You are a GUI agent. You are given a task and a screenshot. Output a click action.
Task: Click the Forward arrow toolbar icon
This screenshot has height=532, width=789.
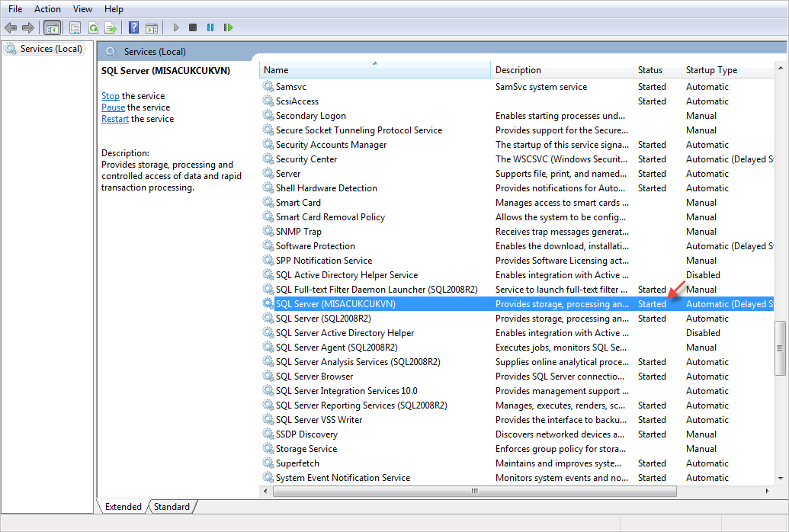(28, 27)
